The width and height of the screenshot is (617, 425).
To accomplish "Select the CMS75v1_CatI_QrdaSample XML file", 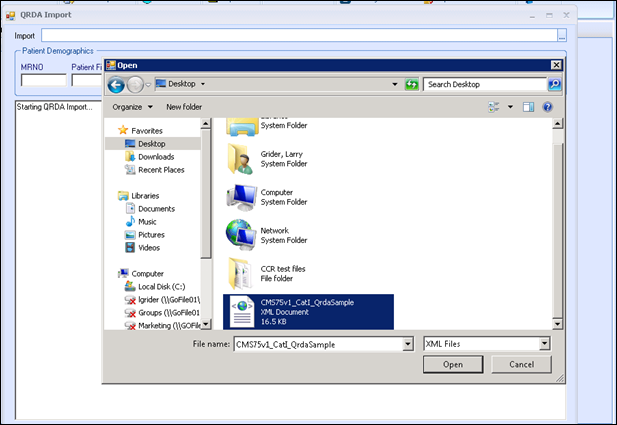I will (310, 312).
